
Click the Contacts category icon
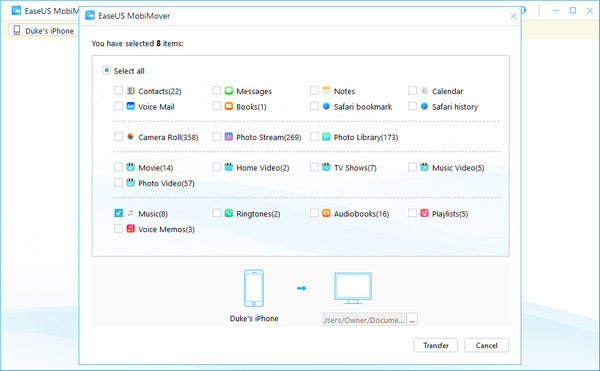(x=130, y=91)
